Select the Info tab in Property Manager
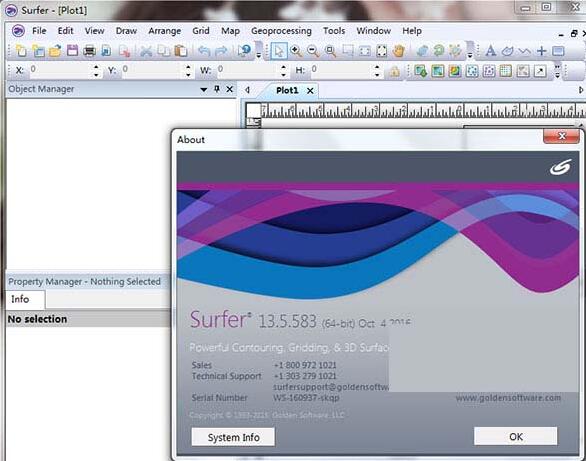The width and height of the screenshot is (586, 461). point(20,299)
